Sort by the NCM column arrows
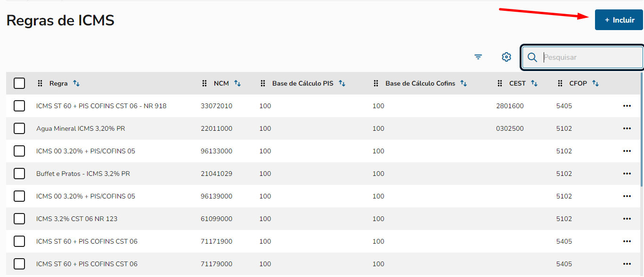 [x=237, y=83]
